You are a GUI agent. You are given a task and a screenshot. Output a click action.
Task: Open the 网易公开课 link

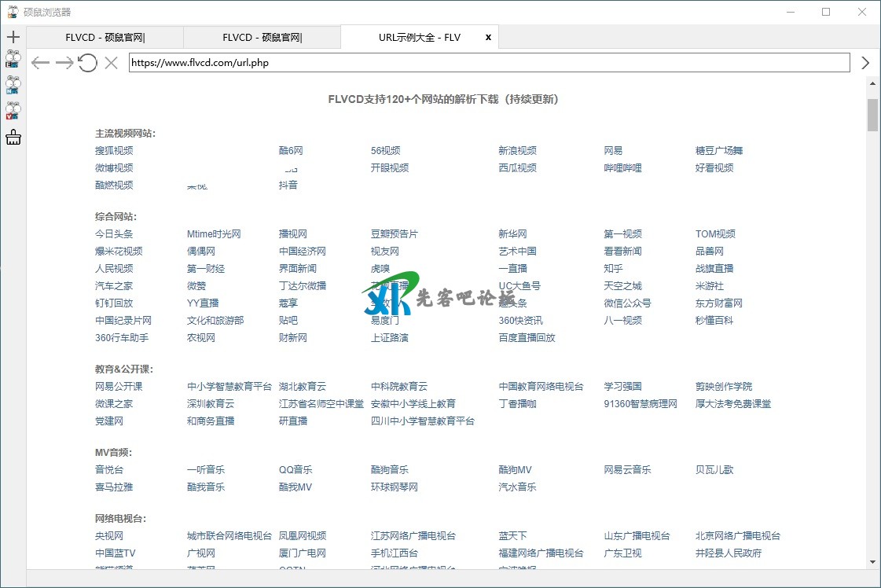(119, 387)
